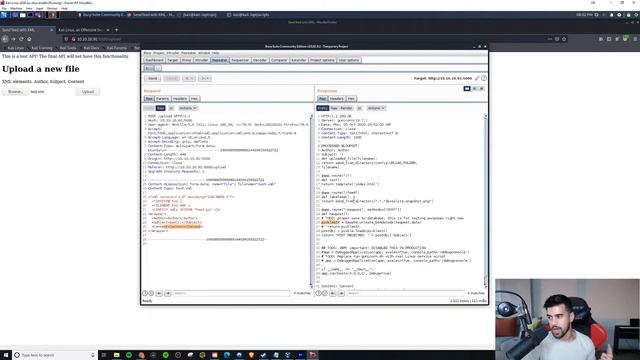640x360 pixels.
Task: Open the Project menu in Burp
Action: pyautogui.click(x=158, y=53)
